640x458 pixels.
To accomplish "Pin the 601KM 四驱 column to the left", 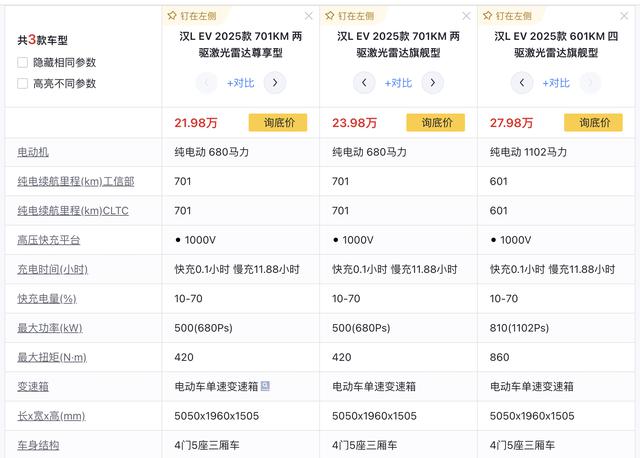I will click(507, 16).
